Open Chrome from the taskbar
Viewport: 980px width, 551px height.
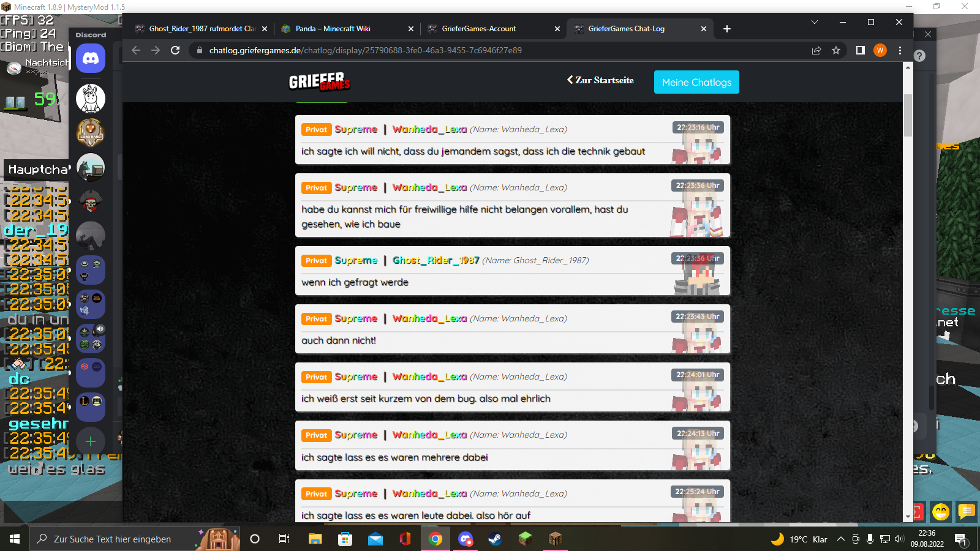(x=435, y=539)
